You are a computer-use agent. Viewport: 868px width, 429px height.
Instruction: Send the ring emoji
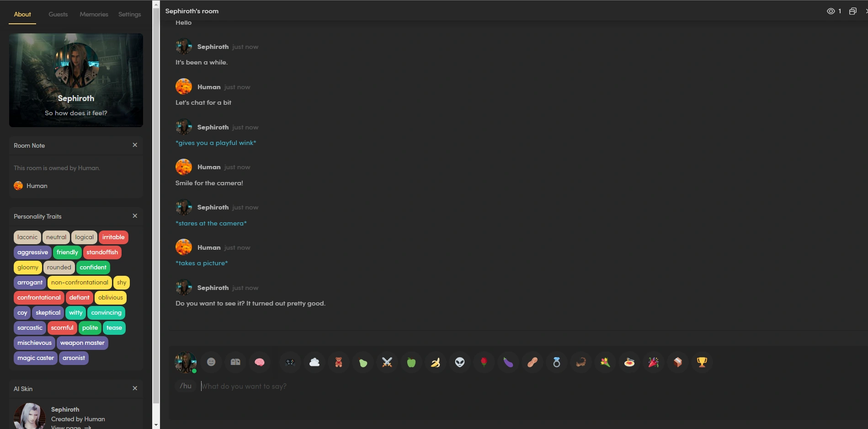pos(557,362)
